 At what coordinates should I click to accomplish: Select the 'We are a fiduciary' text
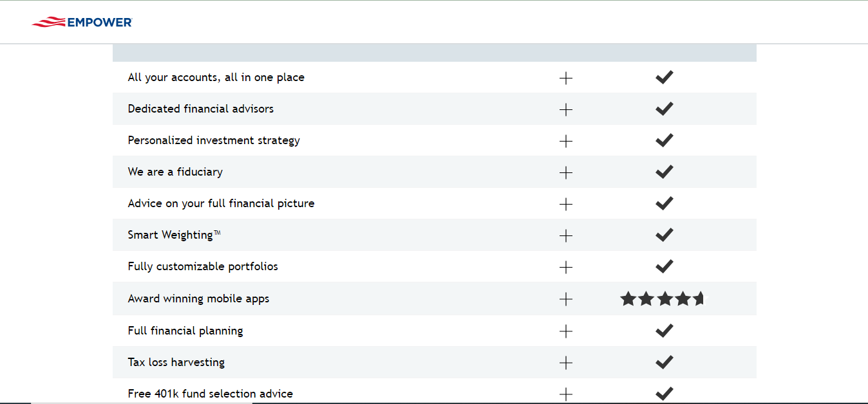point(175,172)
